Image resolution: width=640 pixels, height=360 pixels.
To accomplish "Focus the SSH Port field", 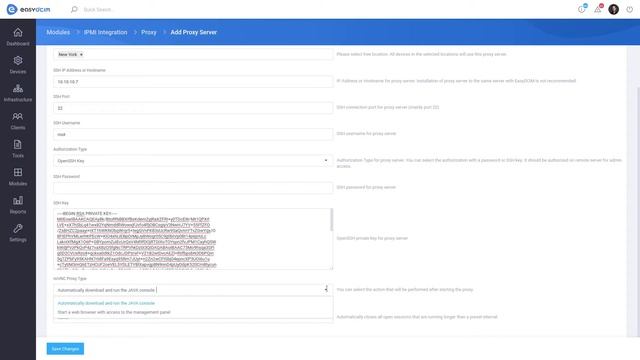I will (x=193, y=108).
